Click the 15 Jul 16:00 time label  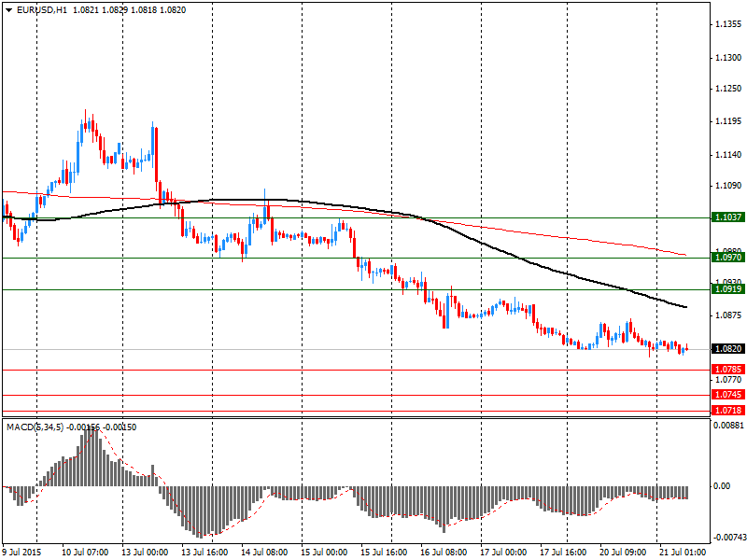384,553
